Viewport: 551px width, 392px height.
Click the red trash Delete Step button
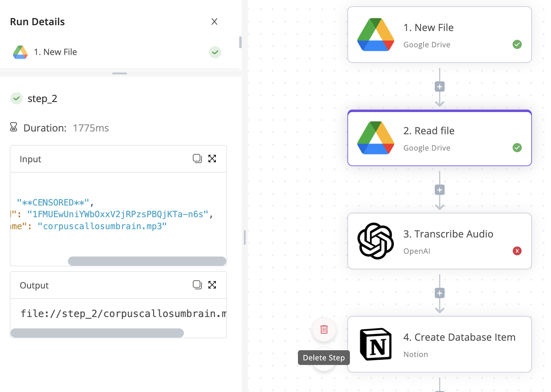coord(324,329)
